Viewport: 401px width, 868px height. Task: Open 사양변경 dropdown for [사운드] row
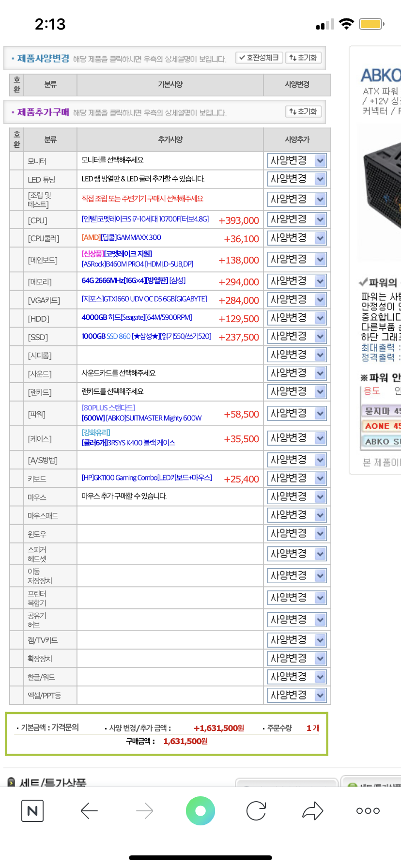tap(297, 373)
